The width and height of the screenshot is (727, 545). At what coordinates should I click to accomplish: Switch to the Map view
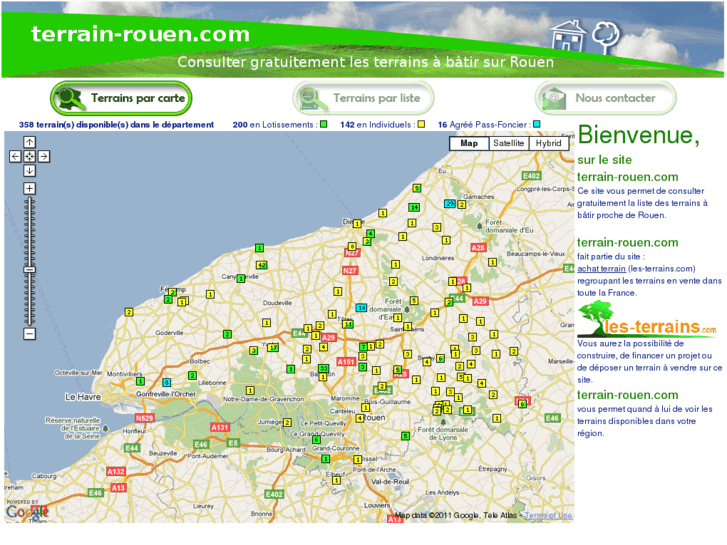click(469, 143)
